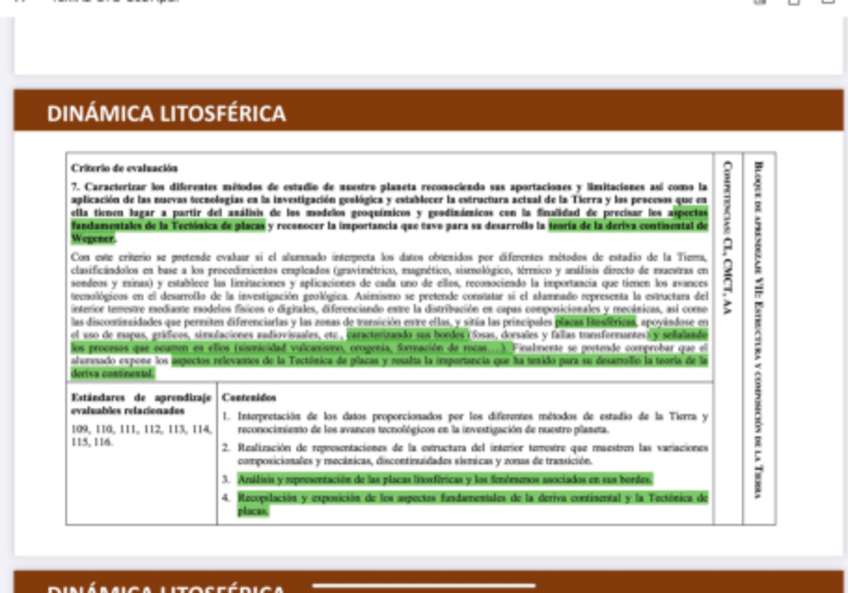The image size is (848, 593).
Task: Click 'Estándares de aprendizaje evaluables relacionados' heading
Action: pos(141,404)
